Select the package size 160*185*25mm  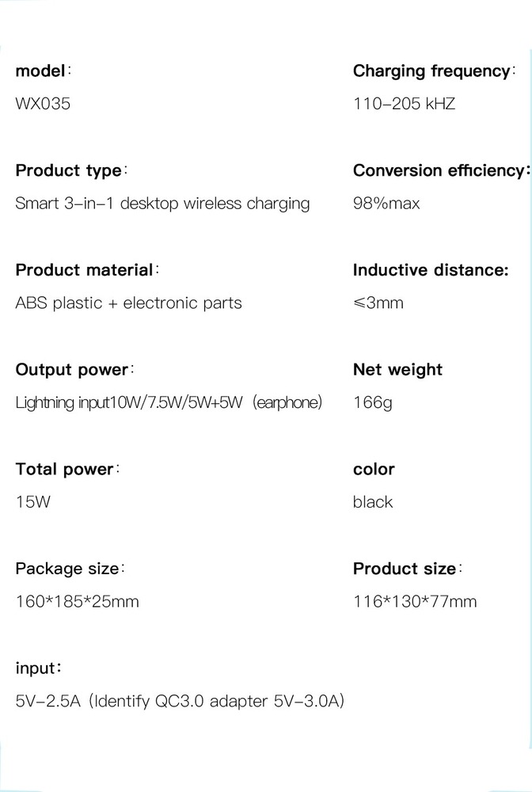tap(77, 601)
